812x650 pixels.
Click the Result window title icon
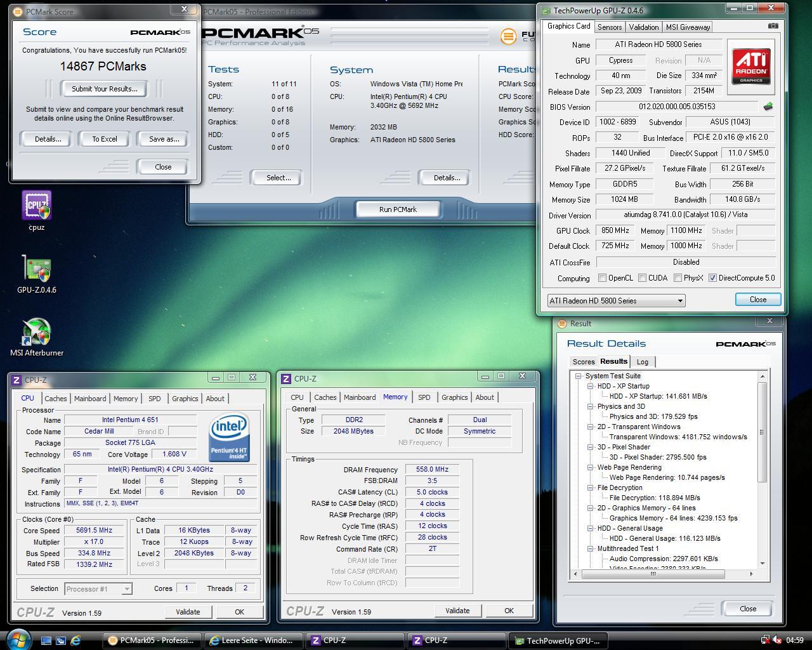tap(561, 324)
